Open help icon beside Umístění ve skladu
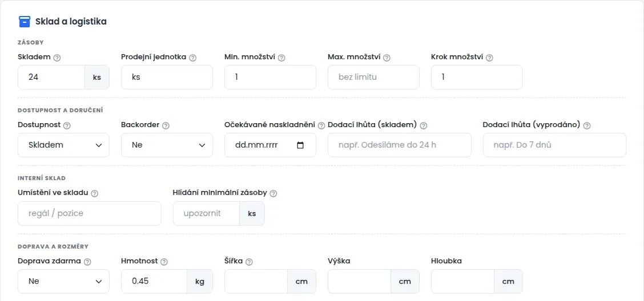 [94, 194]
